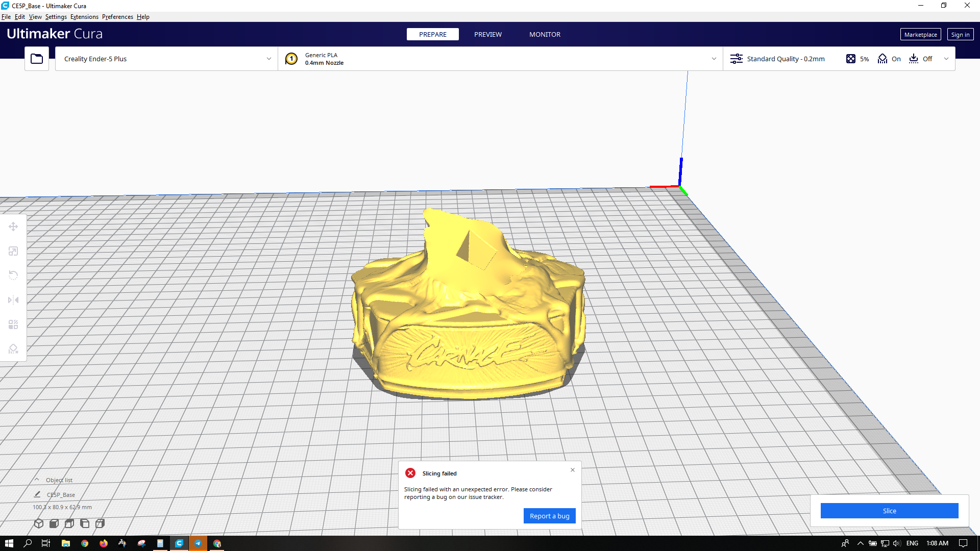The image size is (980, 551).
Task: Click the pencil edit icon beside CE5P_Base
Action: (37, 494)
